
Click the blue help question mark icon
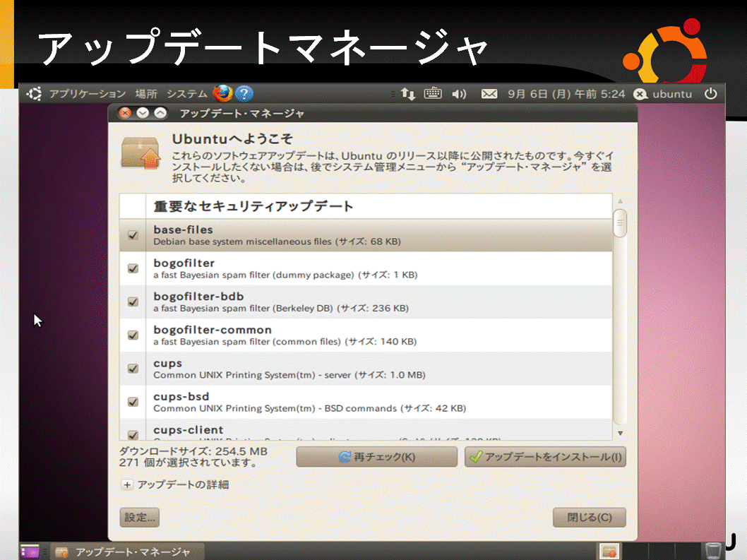point(244,93)
